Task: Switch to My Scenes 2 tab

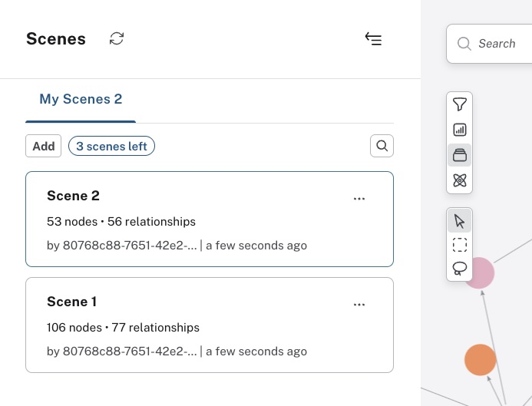Action: 81,99
